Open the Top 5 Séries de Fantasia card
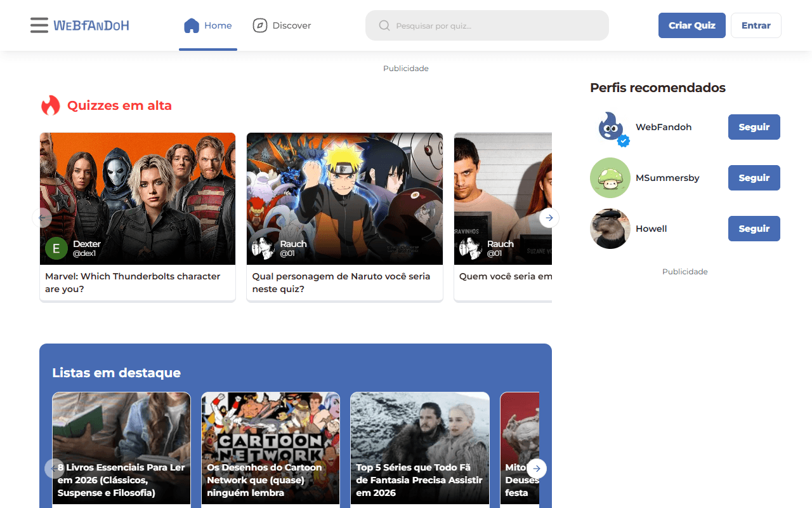 coord(420,448)
